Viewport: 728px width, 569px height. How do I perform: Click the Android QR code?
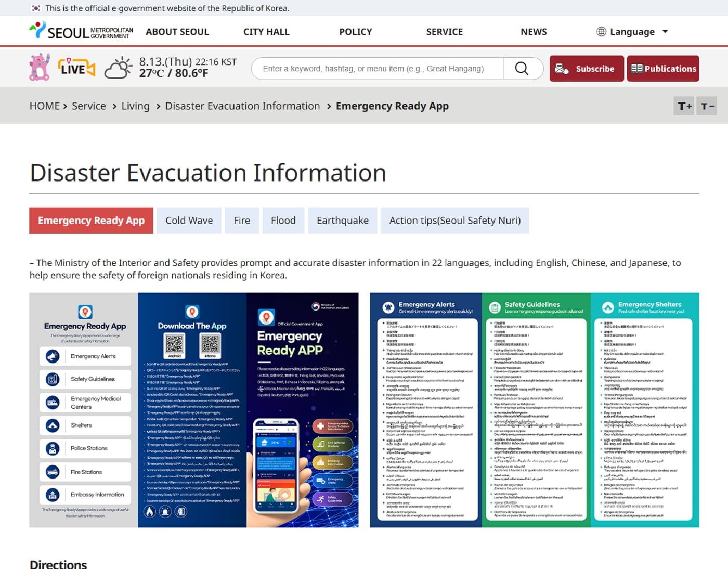175,344
